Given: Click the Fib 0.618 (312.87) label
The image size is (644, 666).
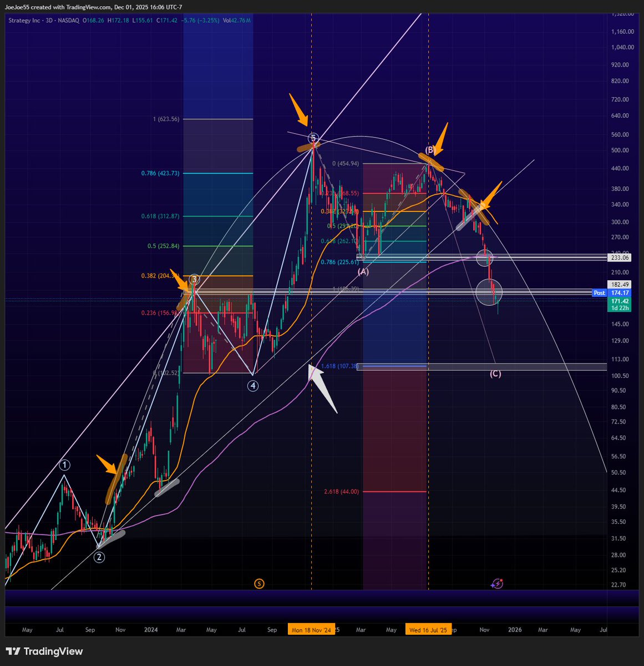Looking at the screenshot, I should click(160, 216).
